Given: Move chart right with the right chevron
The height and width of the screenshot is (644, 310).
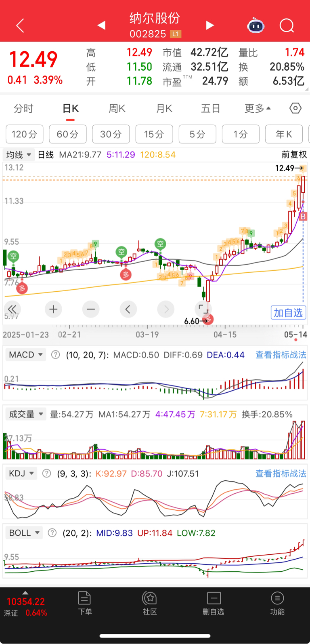Looking at the screenshot, I should [166, 309].
